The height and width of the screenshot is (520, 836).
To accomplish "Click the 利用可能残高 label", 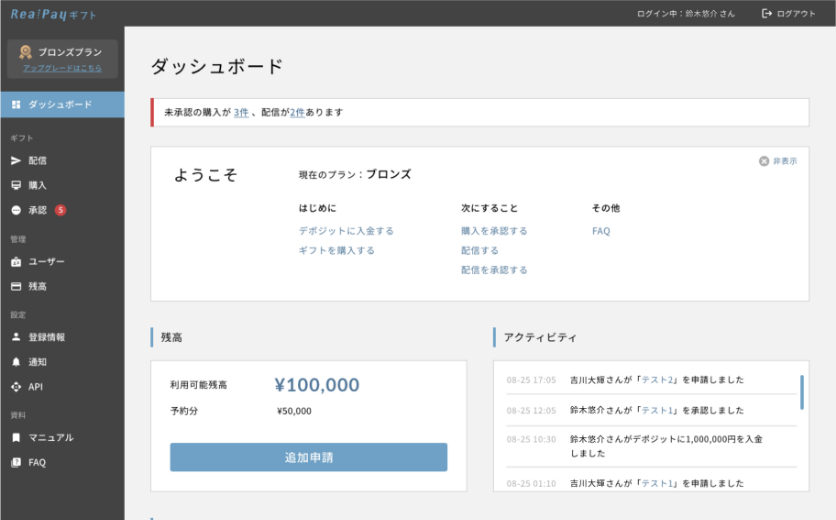I will click(x=198, y=385).
